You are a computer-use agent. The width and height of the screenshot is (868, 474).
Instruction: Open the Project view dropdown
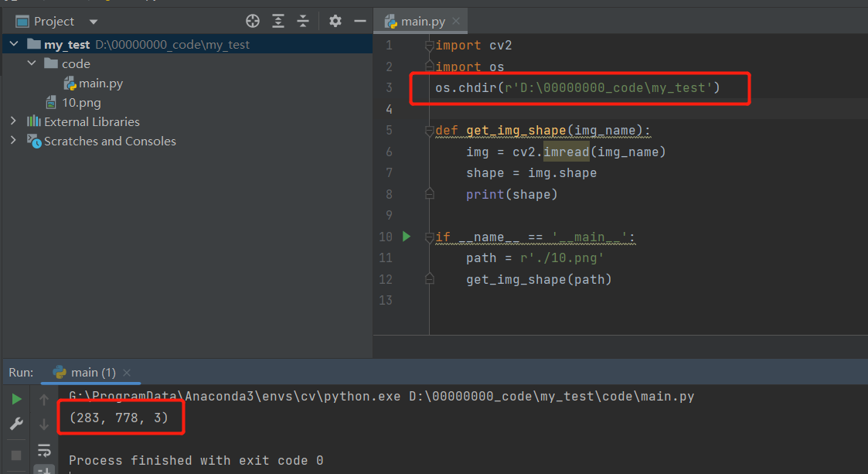pyautogui.click(x=94, y=22)
